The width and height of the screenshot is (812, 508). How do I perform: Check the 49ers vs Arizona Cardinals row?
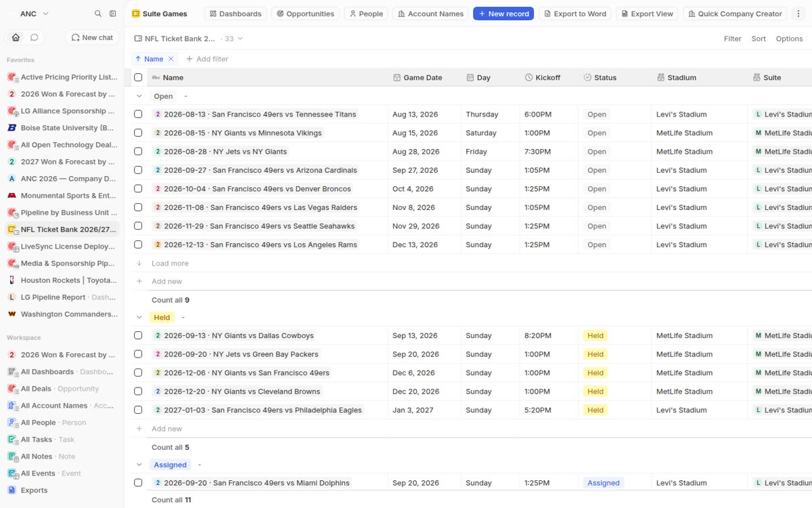pyautogui.click(x=138, y=170)
